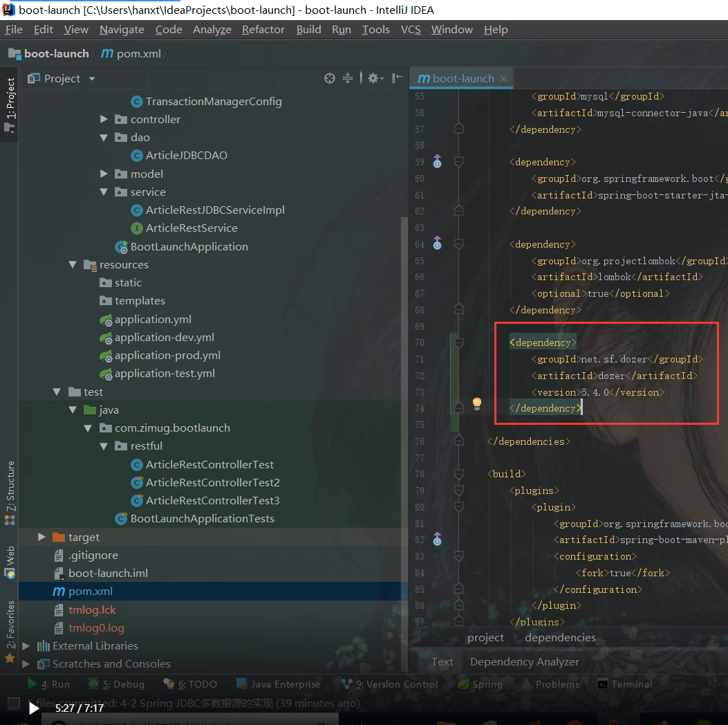Open application-dev.yml file

[157, 338]
